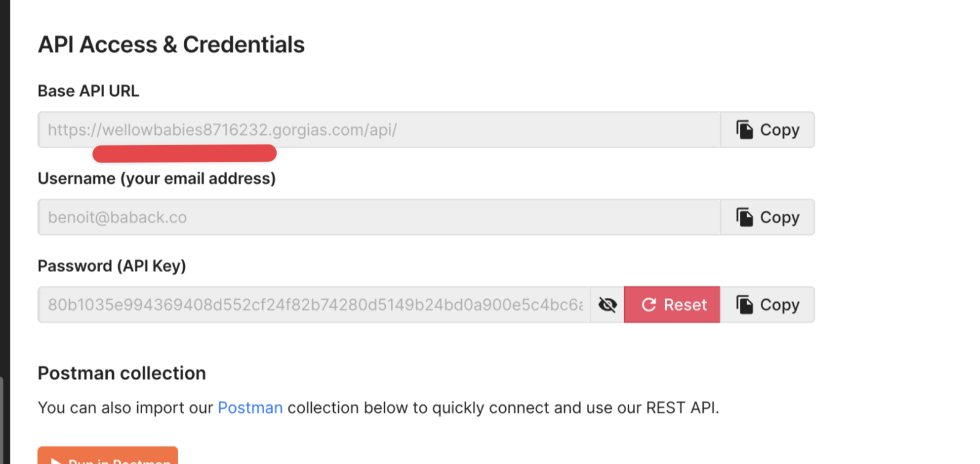980x464 pixels.
Task: Click the API Access & Credentials heading
Action: tap(171, 45)
